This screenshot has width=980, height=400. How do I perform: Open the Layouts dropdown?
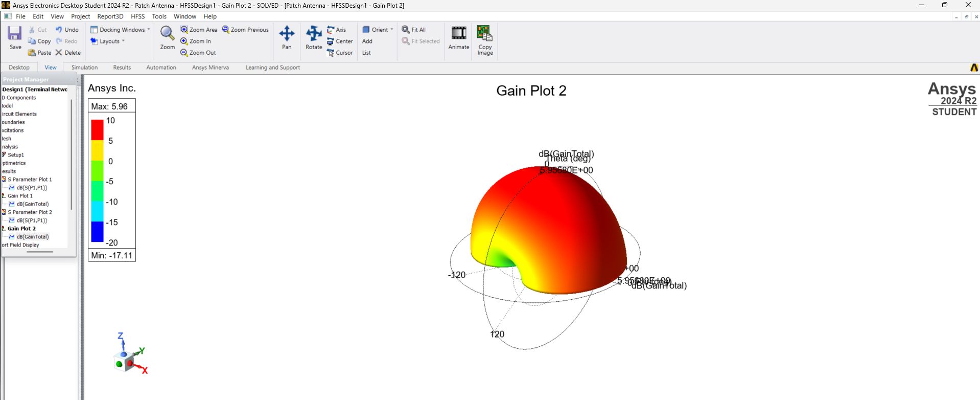pyautogui.click(x=107, y=41)
